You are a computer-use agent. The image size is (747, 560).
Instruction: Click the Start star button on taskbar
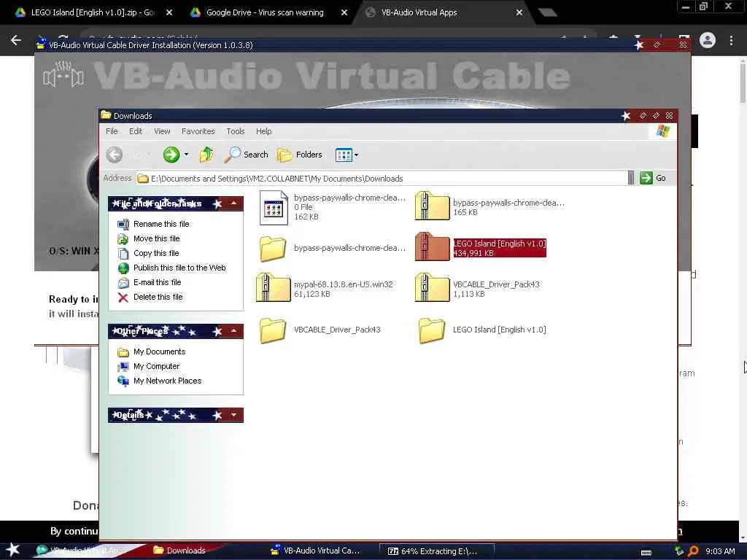click(x=12, y=550)
